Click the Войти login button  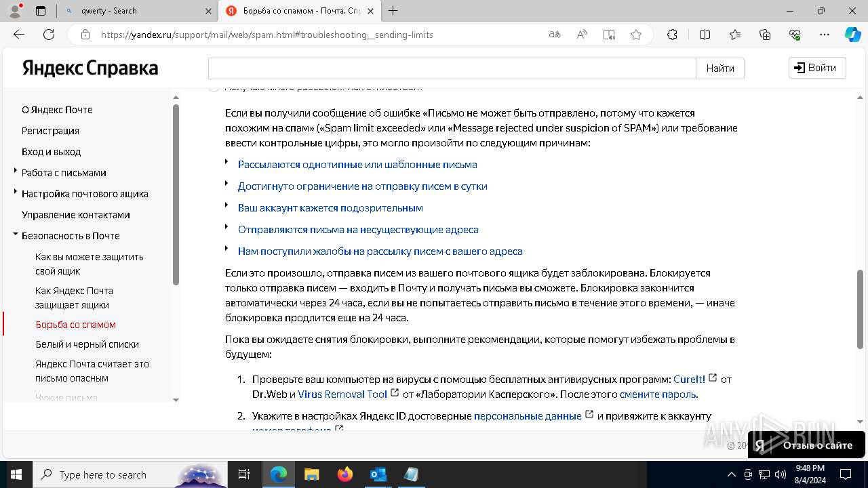click(x=816, y=68)
